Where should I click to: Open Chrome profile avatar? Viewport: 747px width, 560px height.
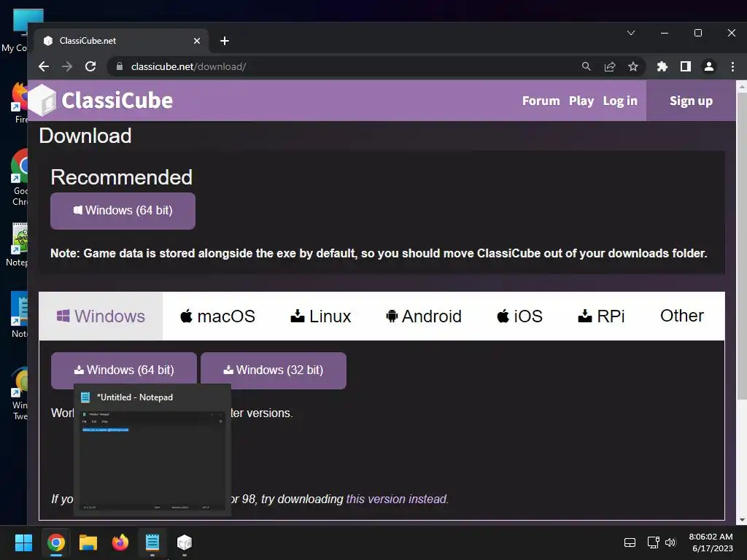point(709,66)
